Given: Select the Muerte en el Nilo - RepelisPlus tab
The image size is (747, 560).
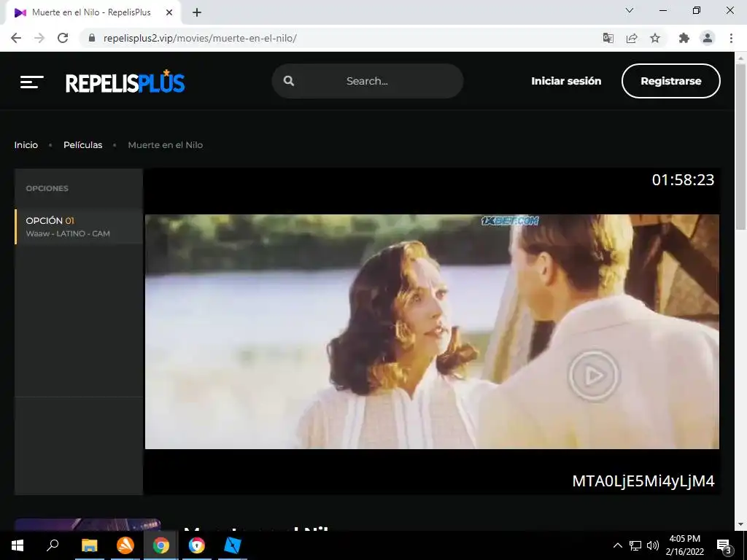Looking at the screenshot, I should point(93,13).
